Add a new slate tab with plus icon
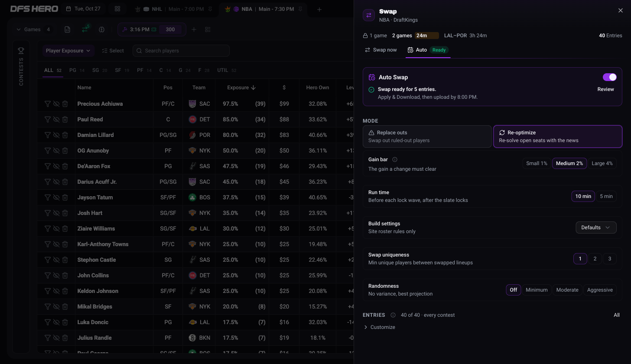This screenshot has height=364, width=631. click(x=319, y=10)
